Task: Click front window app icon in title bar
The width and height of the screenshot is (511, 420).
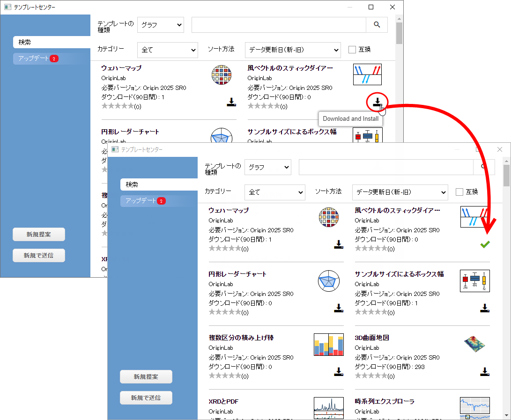Action: (115, 149)
